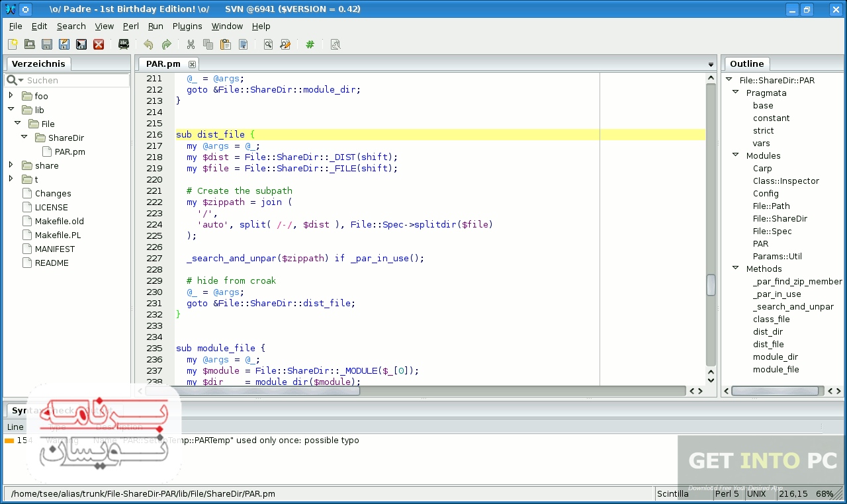Image resolution: width=847 pixels, height=504 pixels.
Task: Click the red Close file toolbar icon
Action: (99, 44)
